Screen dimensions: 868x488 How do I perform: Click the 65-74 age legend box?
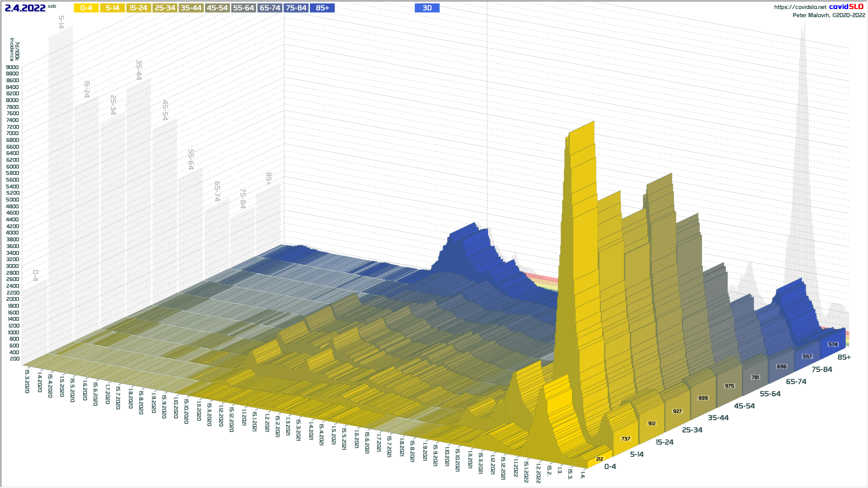tap(269, 8)
